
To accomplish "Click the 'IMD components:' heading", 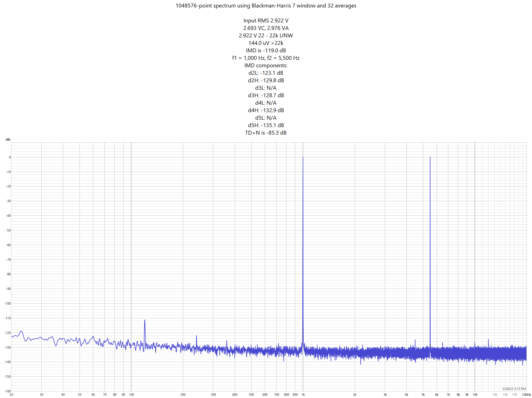I will [266, 66].
